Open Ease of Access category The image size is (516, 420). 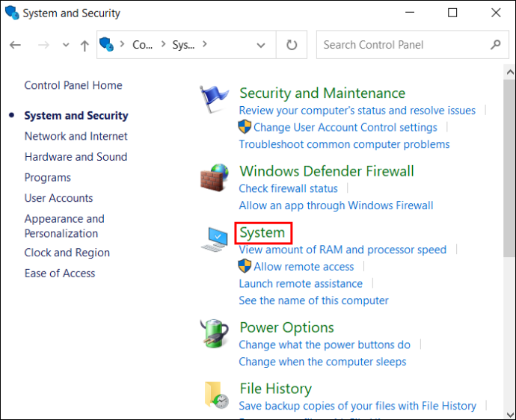tap(60, 274)
